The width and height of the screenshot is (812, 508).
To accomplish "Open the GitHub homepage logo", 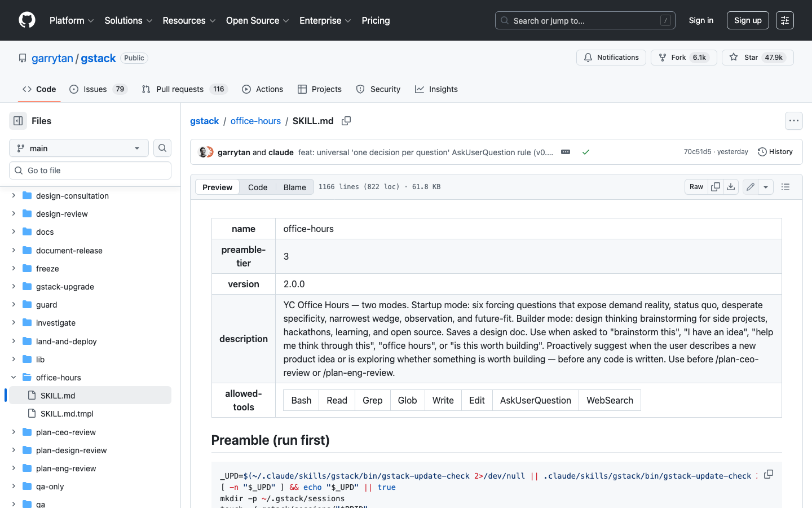I will 27,20.
